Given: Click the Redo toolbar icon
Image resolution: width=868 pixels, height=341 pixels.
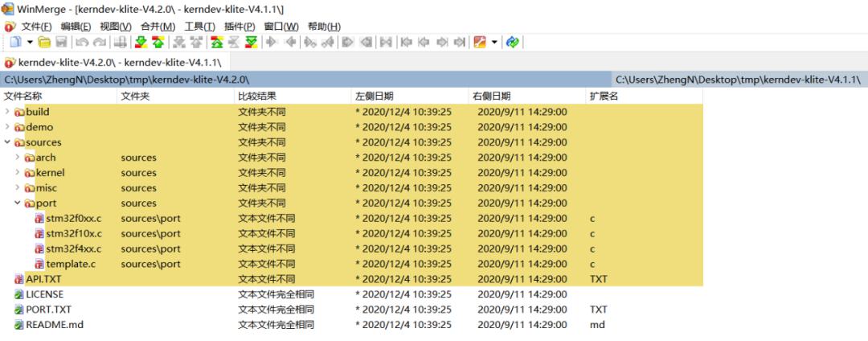Looking at the screenshot, I should (x=100, y=42).
